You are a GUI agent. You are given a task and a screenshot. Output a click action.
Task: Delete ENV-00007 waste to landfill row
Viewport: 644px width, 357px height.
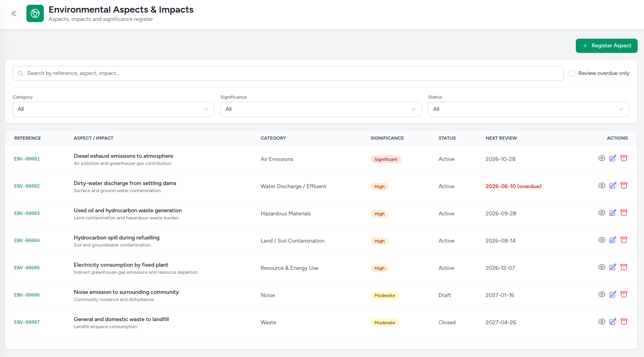(623, 321)
